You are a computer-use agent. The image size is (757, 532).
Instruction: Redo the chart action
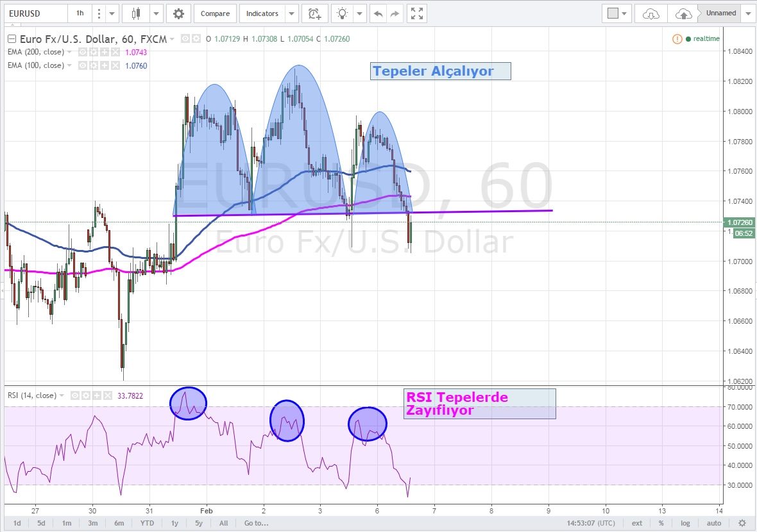point(395,13)
